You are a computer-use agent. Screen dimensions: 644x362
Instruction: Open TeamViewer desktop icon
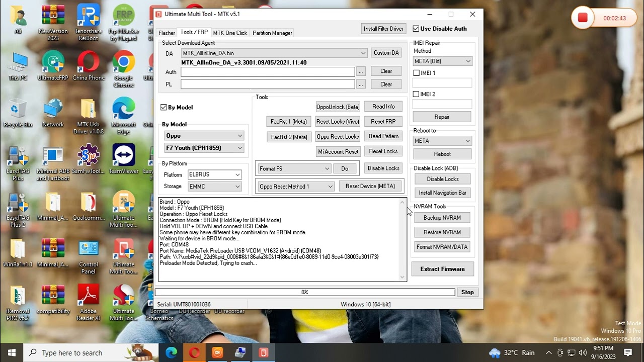tap(124, 159)
